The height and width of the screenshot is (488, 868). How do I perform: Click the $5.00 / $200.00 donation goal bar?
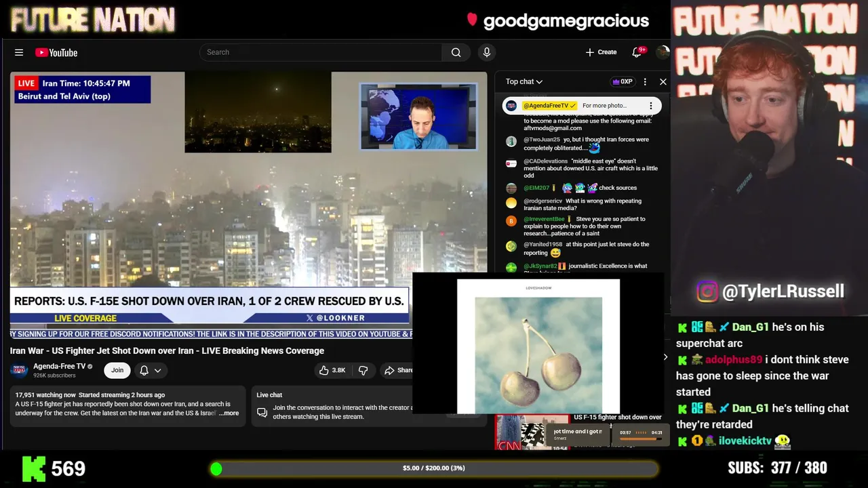434,468
